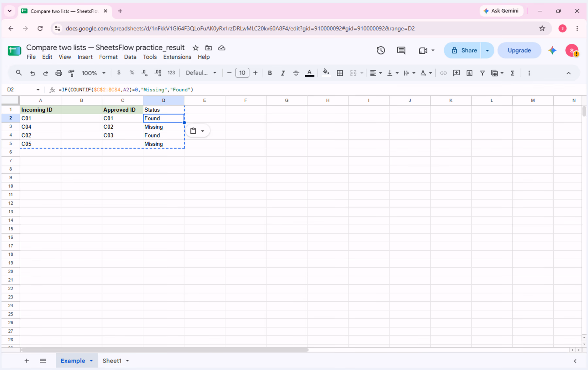Click the Upgrade button
Image resolution: width=588 pixels, height=370 pixels.
click(519, 50)
